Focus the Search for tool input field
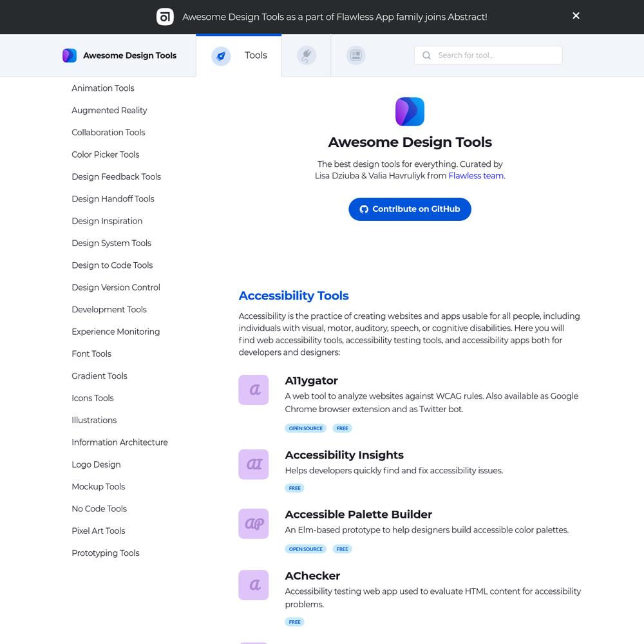Viewport: 644px width, 644px height. click(x=488, y=55)
